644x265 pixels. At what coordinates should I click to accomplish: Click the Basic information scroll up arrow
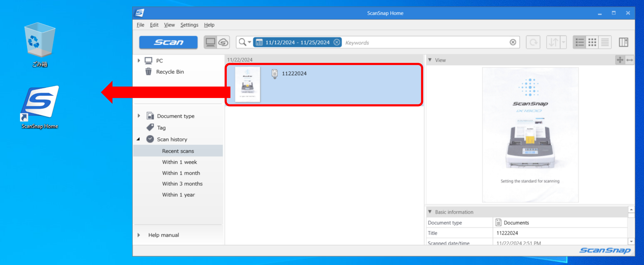631,209
